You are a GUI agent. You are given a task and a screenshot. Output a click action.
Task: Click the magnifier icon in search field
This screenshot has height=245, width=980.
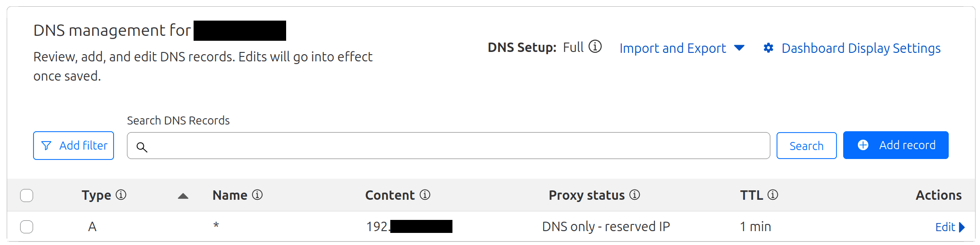pyautogui.click(x=142, y=147)
